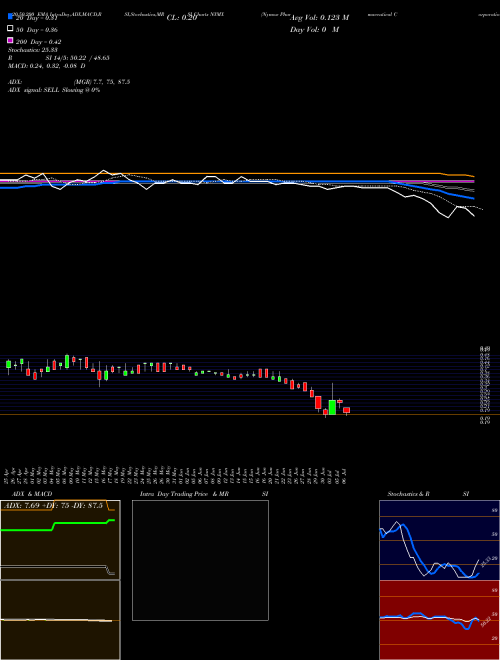The width and height of the screenshot is (500, 660).
Task: Select the Day Vol: 0 M text
Action: coord(315,30)
